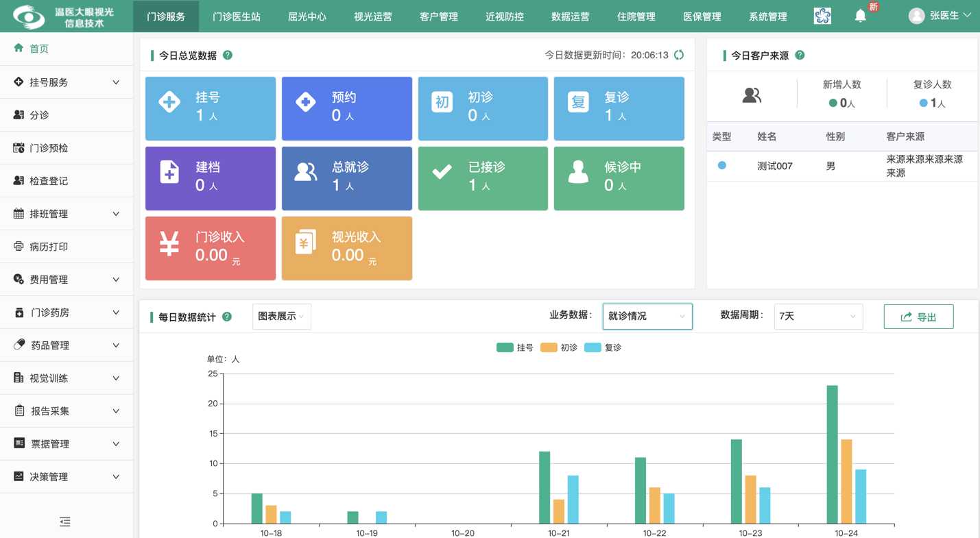Click the yen icon on 门诊收入 card

169,243
